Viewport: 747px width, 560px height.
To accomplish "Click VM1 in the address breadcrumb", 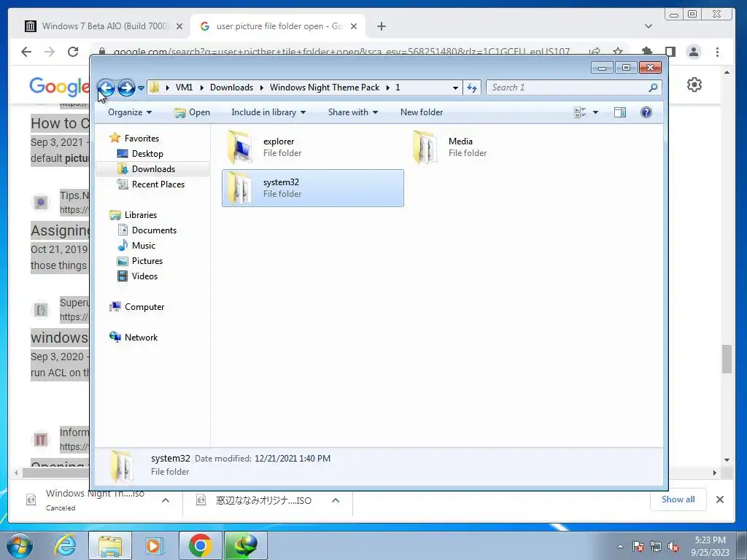I will (x=184, y=87).
